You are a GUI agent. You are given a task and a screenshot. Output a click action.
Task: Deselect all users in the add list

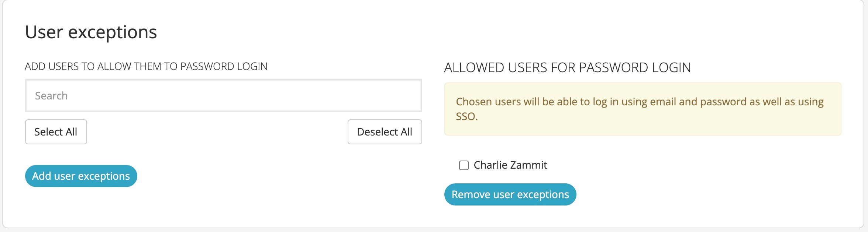tap(385, 132)
